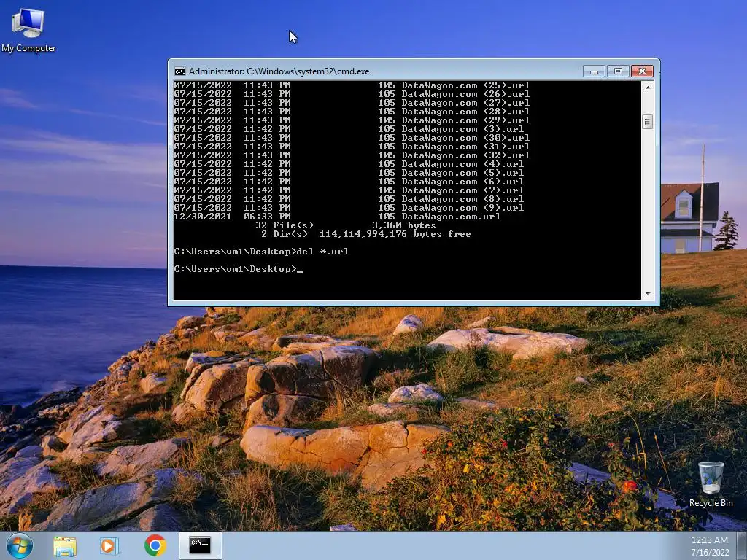Open the Recycle Bin desktop icon
747x560 pixels.
(711, 484)
